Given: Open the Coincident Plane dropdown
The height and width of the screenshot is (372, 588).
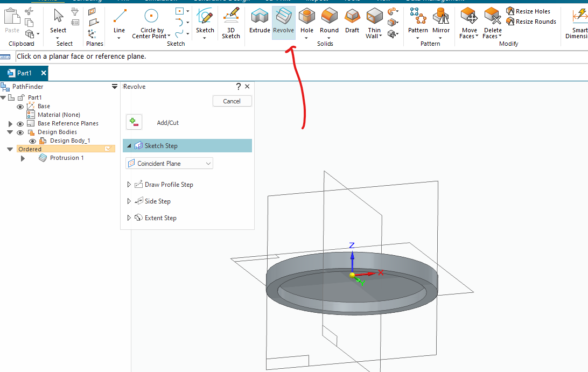Looking at the screenshot, I should (x=169, y=164).
